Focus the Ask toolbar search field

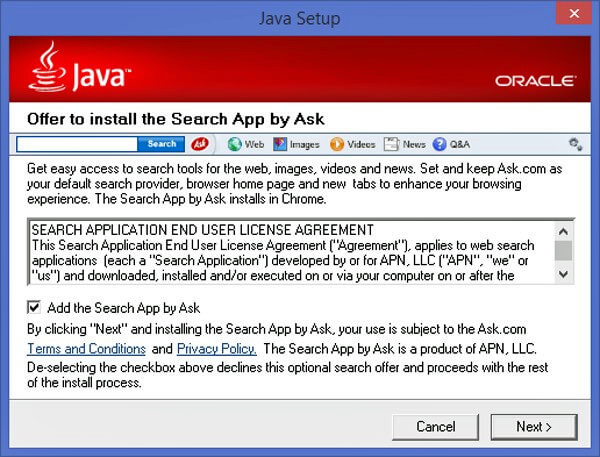(x=77, y=144)
